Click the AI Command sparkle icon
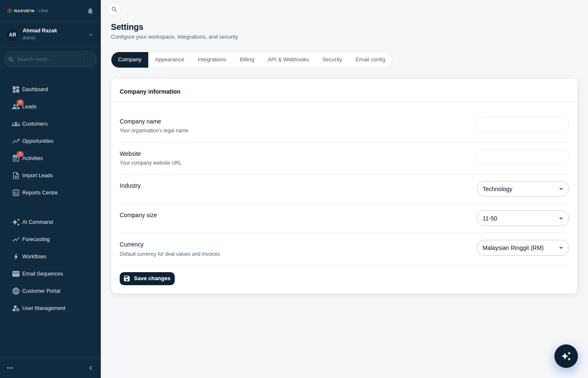 pos(16,222)
